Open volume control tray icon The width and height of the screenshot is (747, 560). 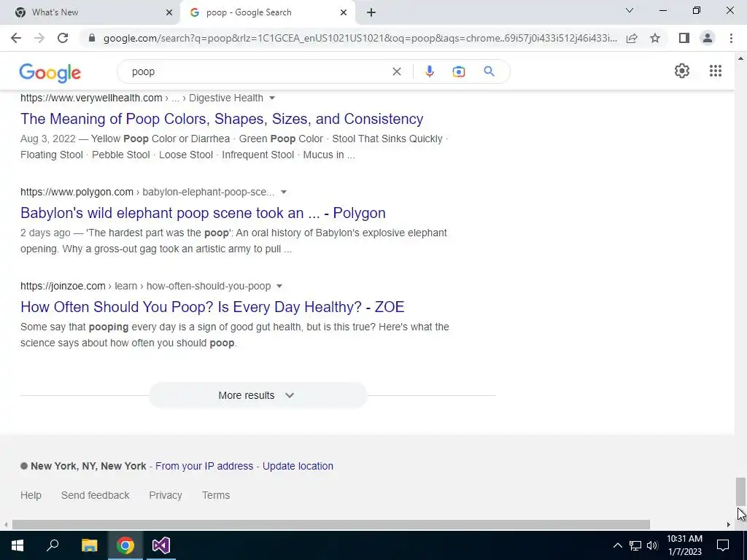tap(652, 545)
